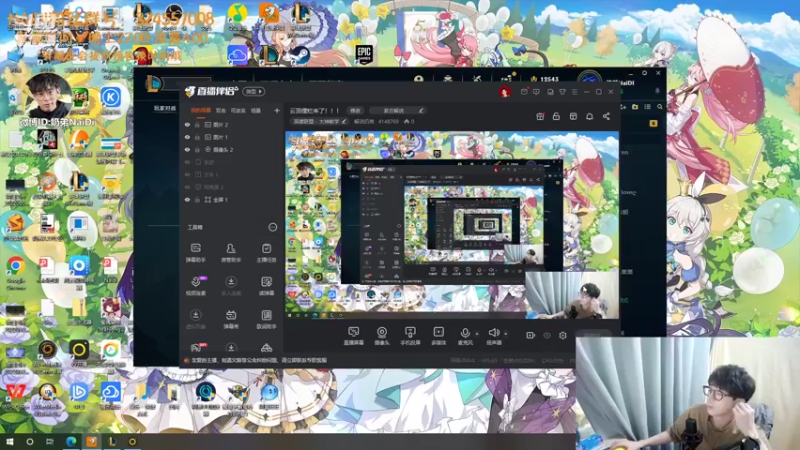
Task: Click the pencil in the 官方解说 field
Action: pos(421,110)
